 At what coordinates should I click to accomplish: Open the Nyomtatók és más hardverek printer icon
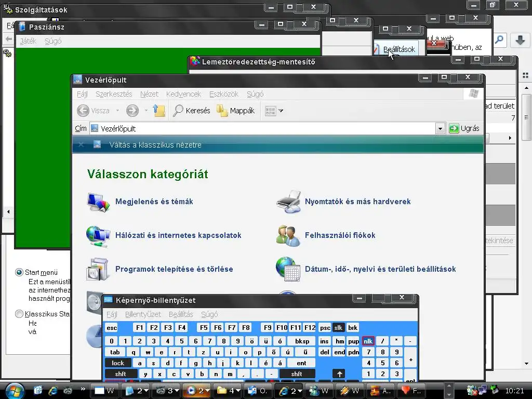coord(288,202)
